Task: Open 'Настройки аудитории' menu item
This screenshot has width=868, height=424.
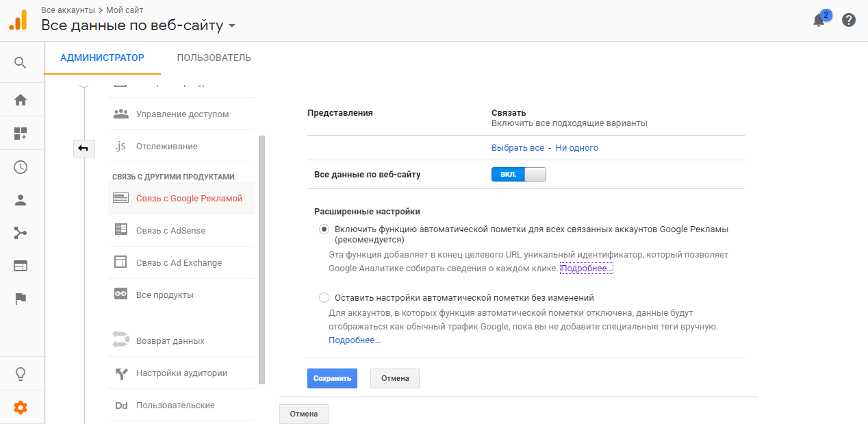Action: tap(181, 373)
